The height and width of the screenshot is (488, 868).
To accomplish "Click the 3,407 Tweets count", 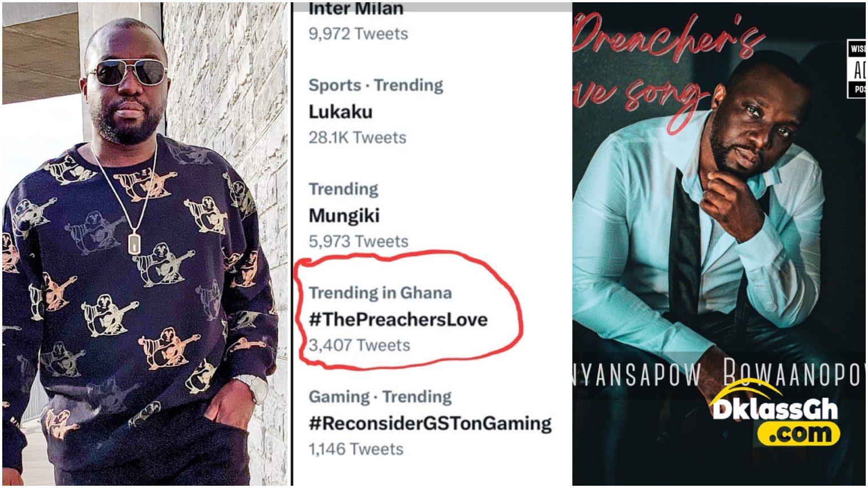I will tap(359, 345).
